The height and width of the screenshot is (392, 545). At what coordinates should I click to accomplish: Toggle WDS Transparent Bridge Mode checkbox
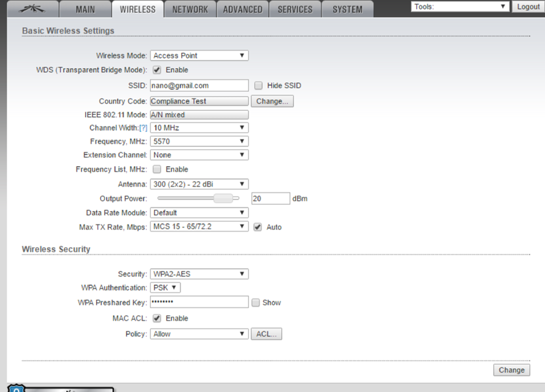[157, 70]
